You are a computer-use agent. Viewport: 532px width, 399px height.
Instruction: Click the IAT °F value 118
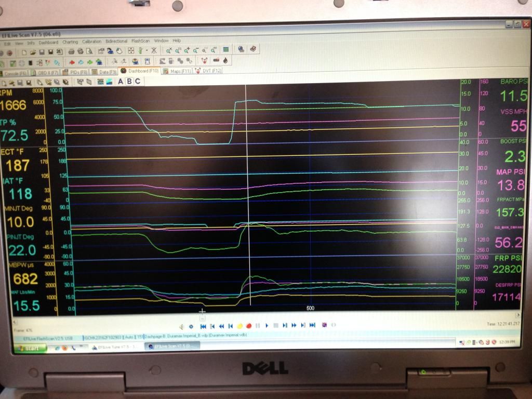tap(20, 194)
